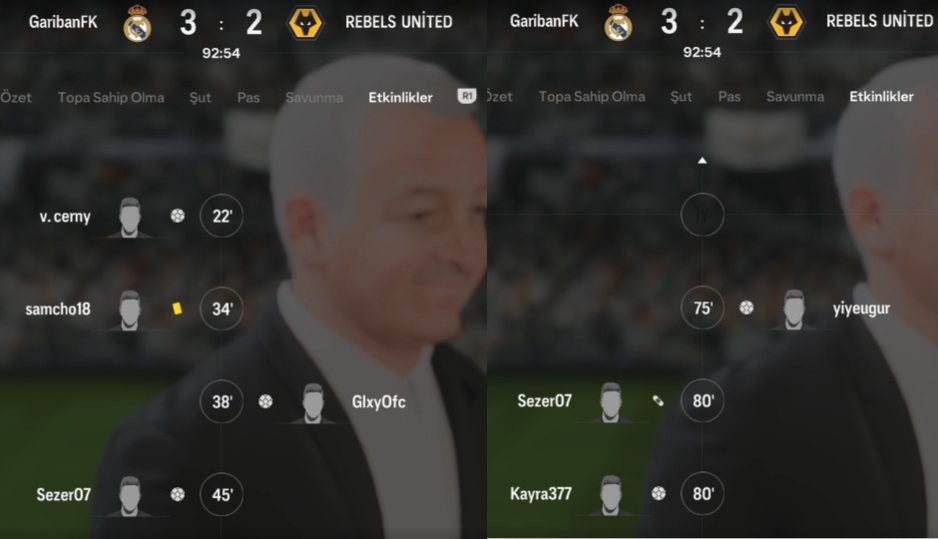Open the Savunma tab on right panel
Screen dimensions: 938x539
[x=795, y=96]
